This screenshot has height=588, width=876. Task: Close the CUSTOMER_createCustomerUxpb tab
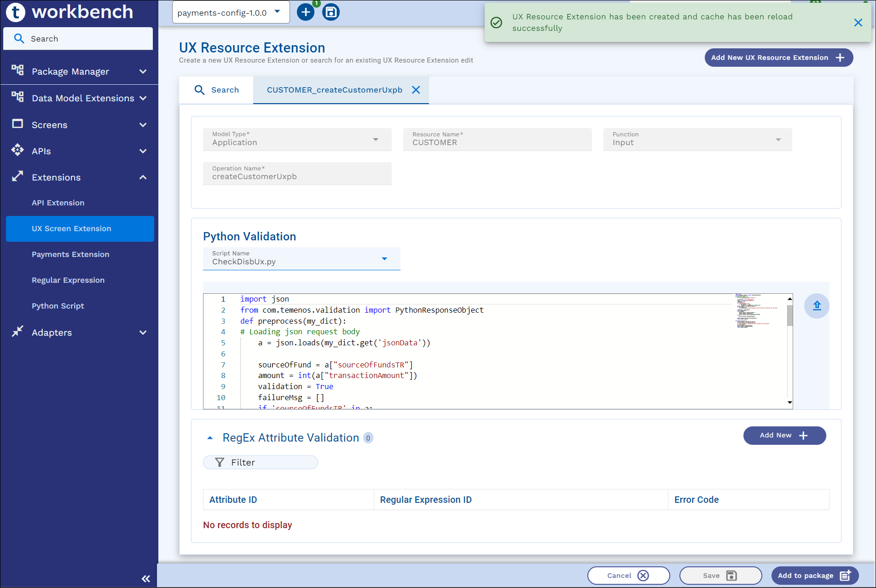416,90
